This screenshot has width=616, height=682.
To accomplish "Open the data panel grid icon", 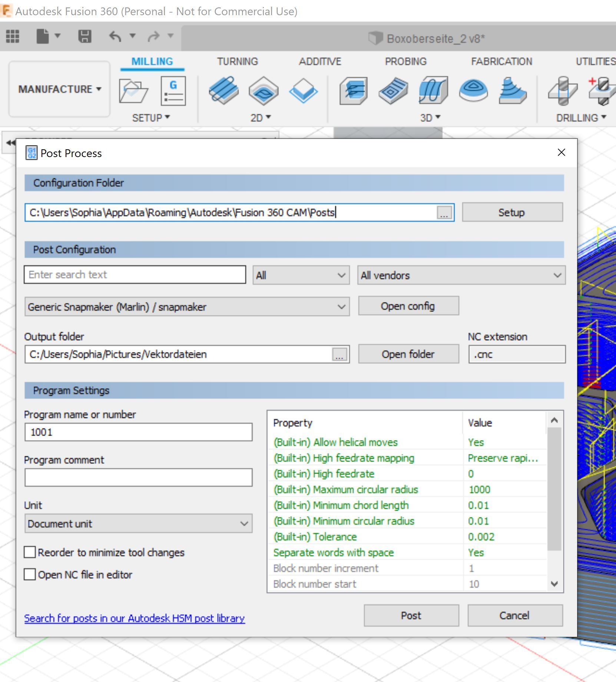I will (x=13, y=36).
